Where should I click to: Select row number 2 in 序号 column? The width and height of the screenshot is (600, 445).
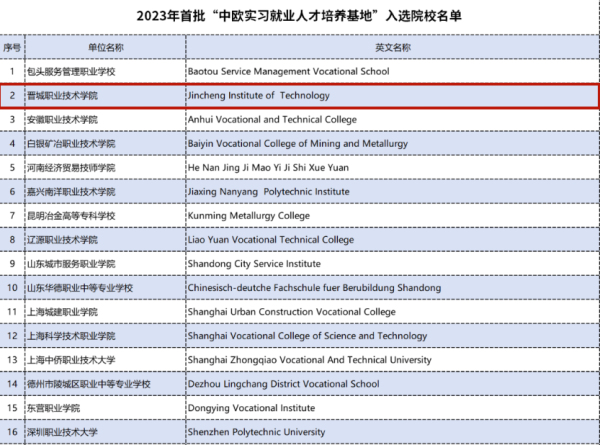pyautogui.click(x=12, y=96)
